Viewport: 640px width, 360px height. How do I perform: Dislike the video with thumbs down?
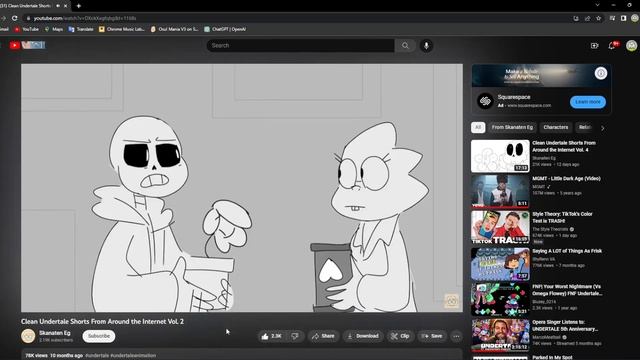[295, 336]
